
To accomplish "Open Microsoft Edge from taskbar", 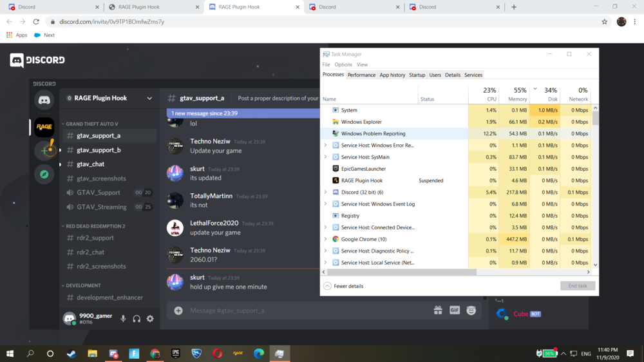I will tap(259, 354).
